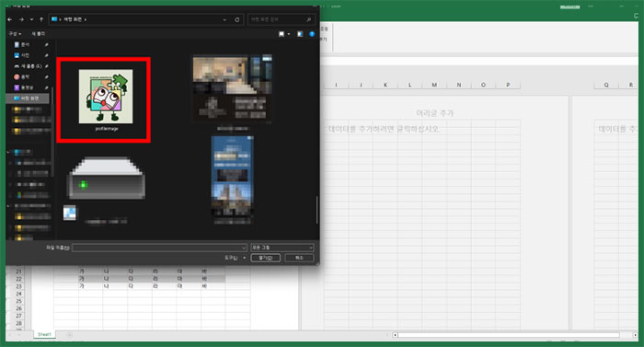
Task: Expand the file name field dropdown arrow
Action: coord(244,248)
